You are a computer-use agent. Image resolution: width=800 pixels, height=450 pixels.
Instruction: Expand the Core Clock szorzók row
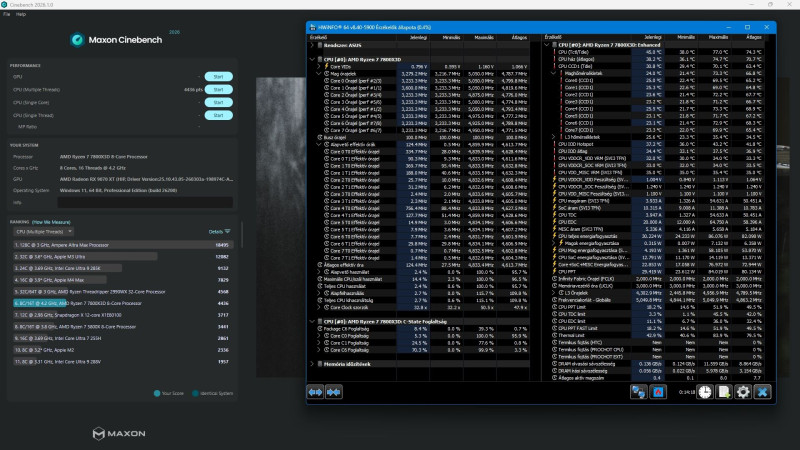[319, 308]
